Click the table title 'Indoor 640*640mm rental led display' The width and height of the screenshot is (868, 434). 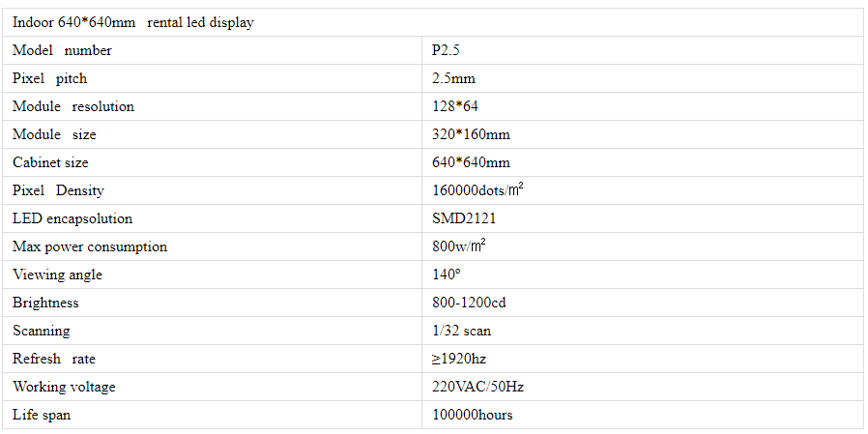pyautogui.click(x=133, y=22)
